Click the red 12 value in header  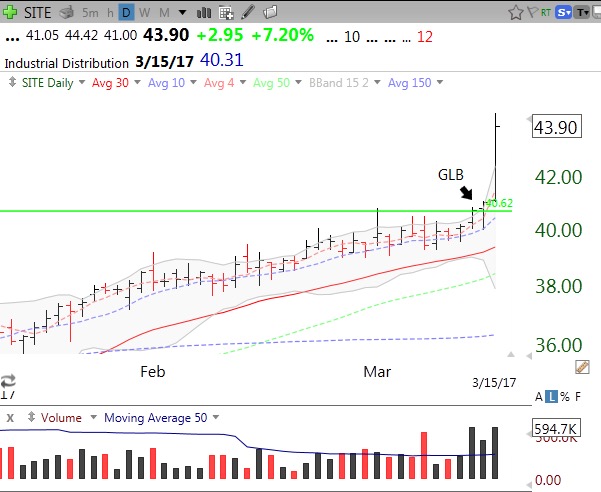pyautogui.click(x=425, y=37)
